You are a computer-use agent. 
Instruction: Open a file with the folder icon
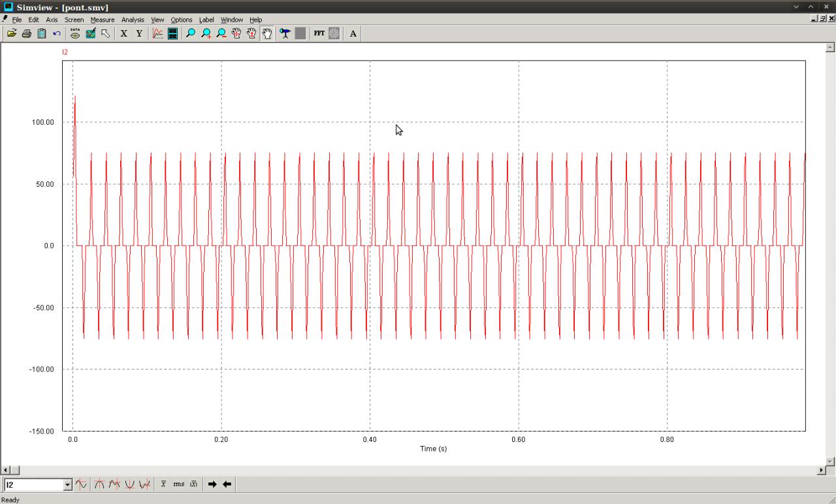(12, 33)
